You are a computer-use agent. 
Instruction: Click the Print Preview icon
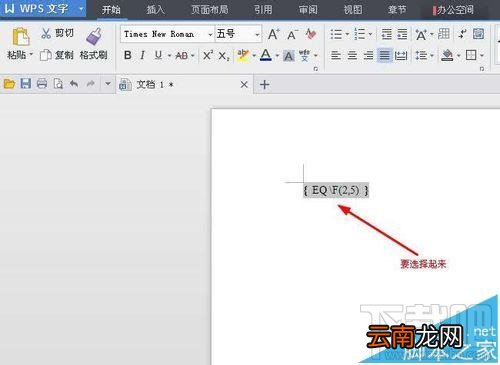[58, 84]
